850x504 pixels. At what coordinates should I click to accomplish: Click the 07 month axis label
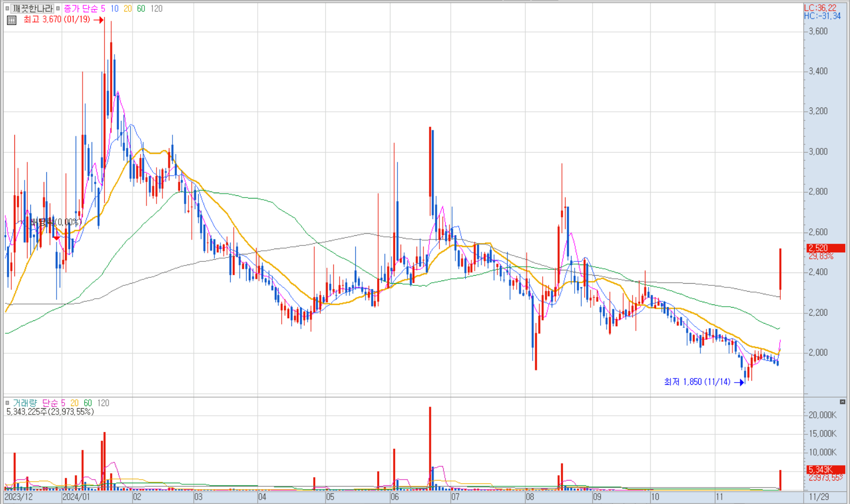(455, 497)
